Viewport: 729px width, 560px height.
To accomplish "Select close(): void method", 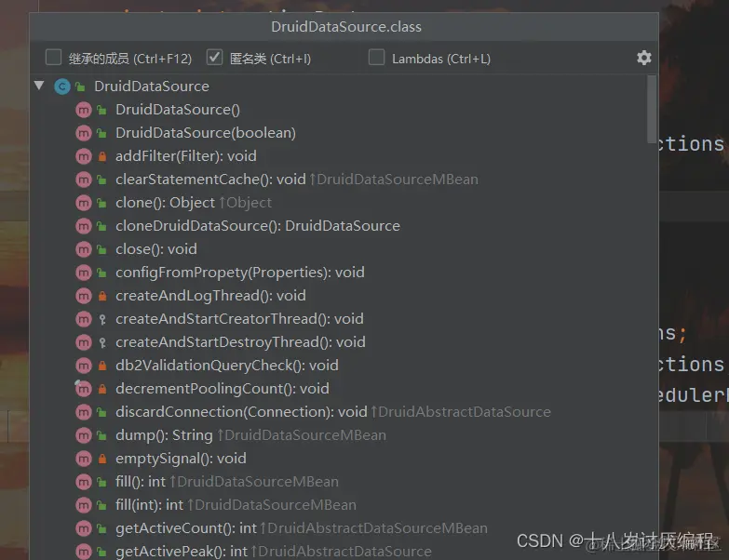I will click(x=156, y=249).
